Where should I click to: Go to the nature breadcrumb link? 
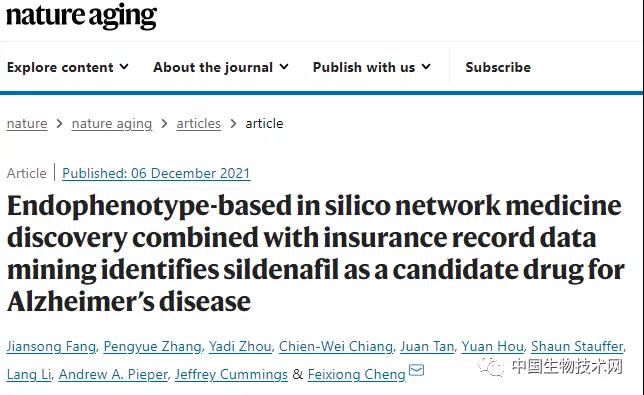click(27, 124)
